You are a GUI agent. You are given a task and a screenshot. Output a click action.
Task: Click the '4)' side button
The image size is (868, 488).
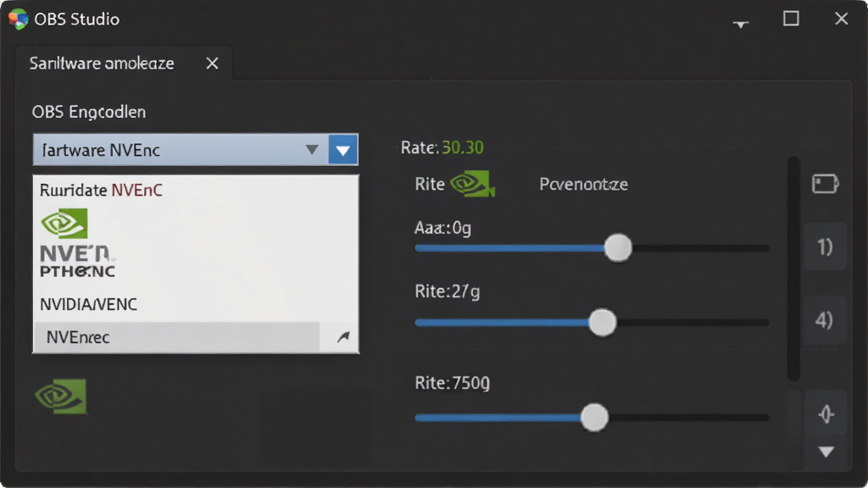point(825,320)
